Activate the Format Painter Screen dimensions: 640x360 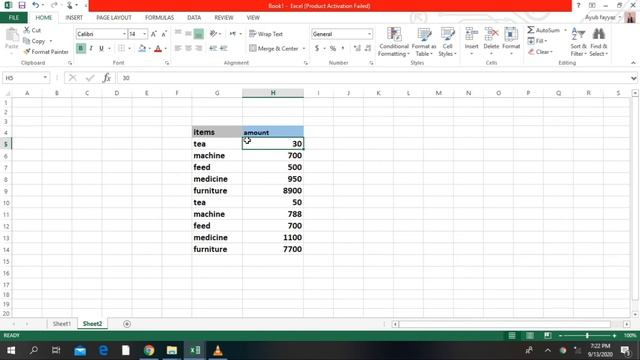point(46,52)
